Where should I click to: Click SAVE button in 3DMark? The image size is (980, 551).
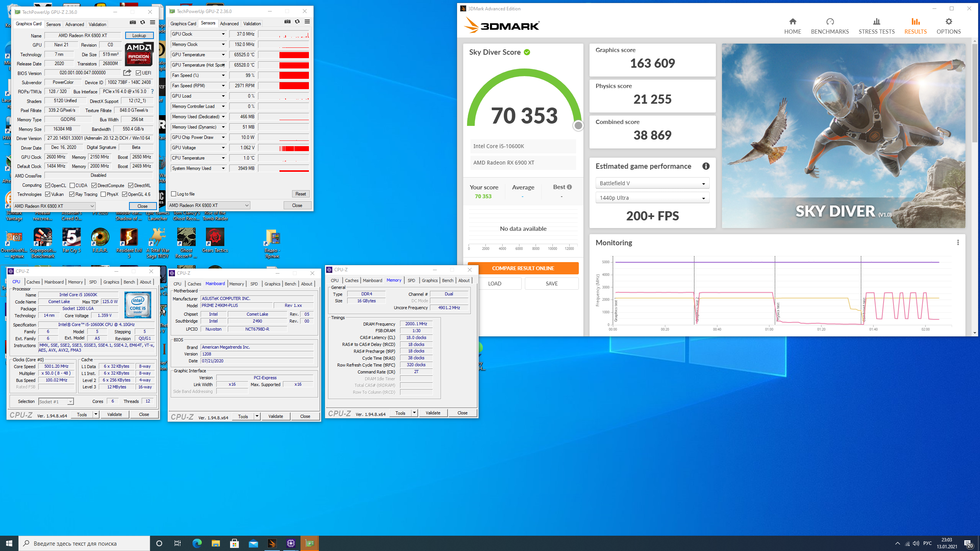coord(552,284)
